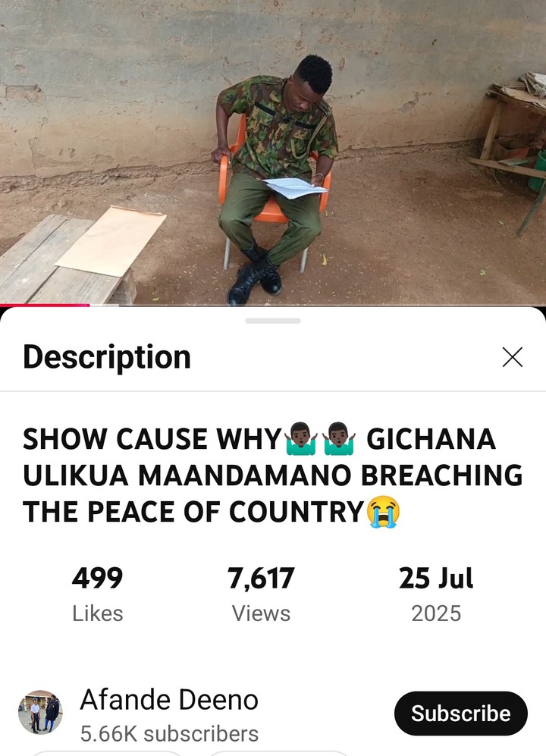This screenshot has height=756, width=546.
Task: Tap the Views label under 7,617
Action: tap(261, 613)
